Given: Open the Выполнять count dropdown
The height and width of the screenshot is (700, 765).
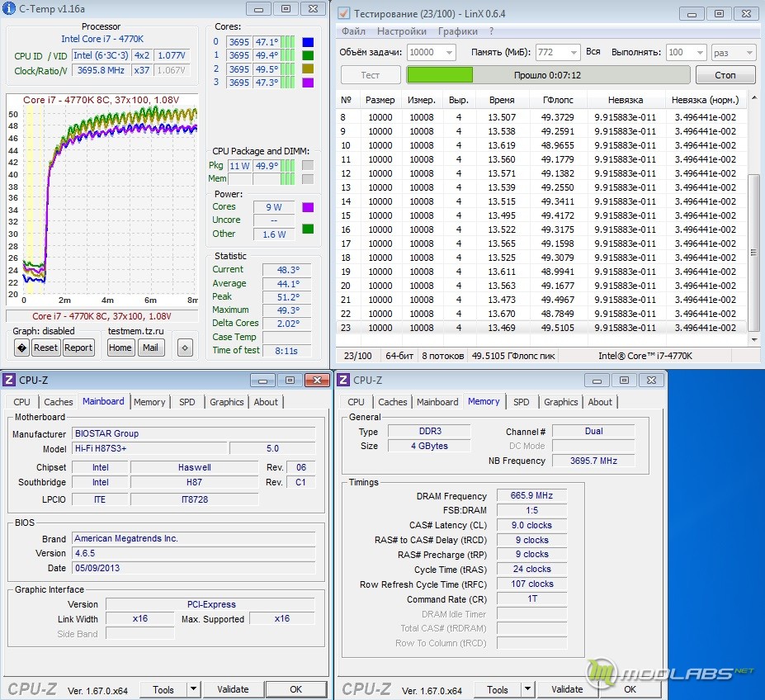Looking at the screenshot, I should pos(700,52).
